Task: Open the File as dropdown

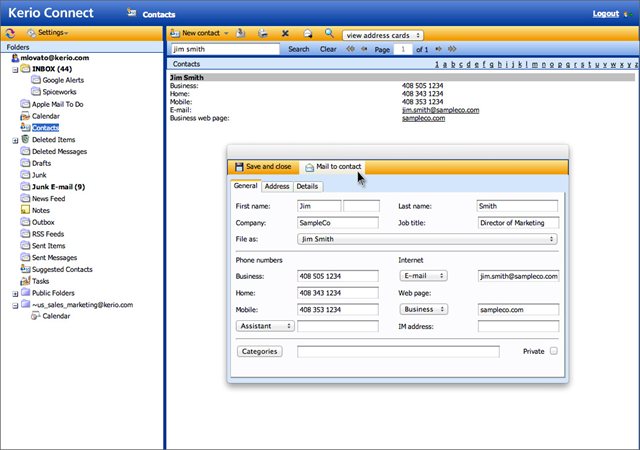Action: click(427, 239)
